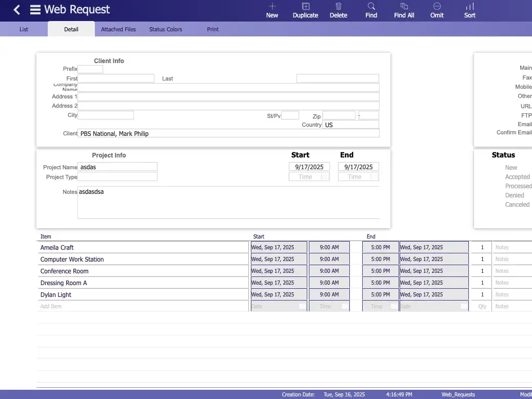The image size is (532, 399).
Task: Omit the current record
Action: point(437,11)
